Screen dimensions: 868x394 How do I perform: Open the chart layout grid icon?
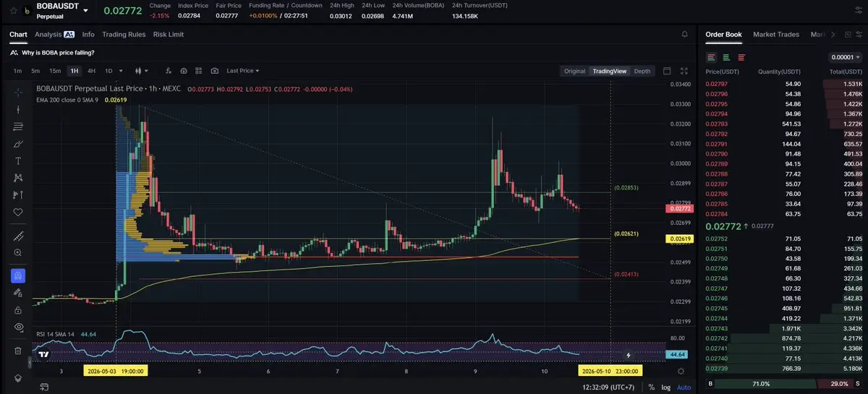[199, 71]
